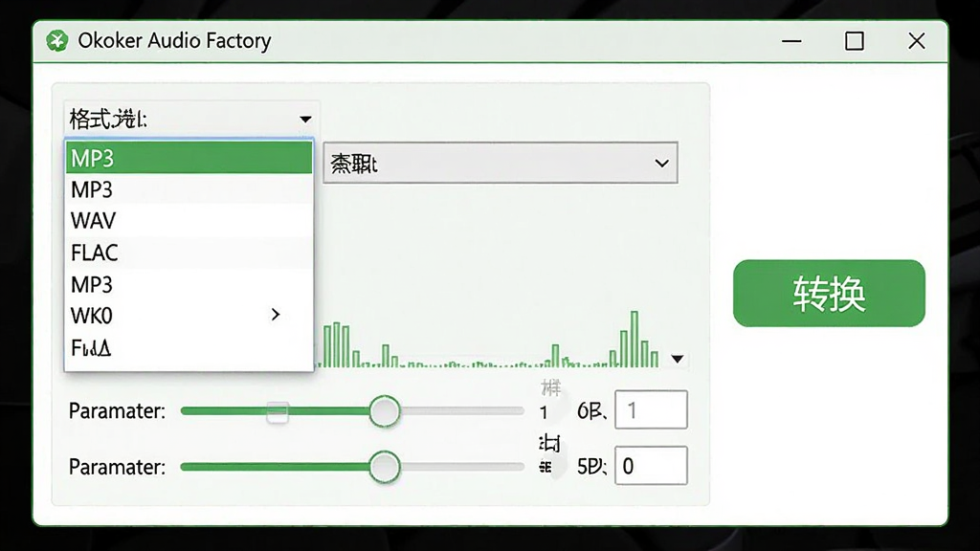Open the format selection dropdown arrow
Screen dimensions: 980x551
(x=305, y=120)
